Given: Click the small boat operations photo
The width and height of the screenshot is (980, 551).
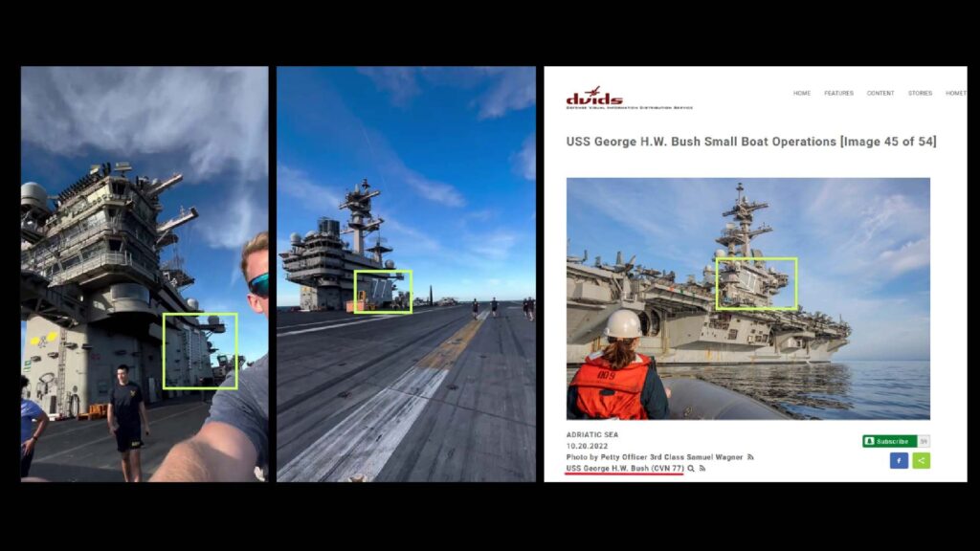Looking at the screenshot, I should [748, 298].
